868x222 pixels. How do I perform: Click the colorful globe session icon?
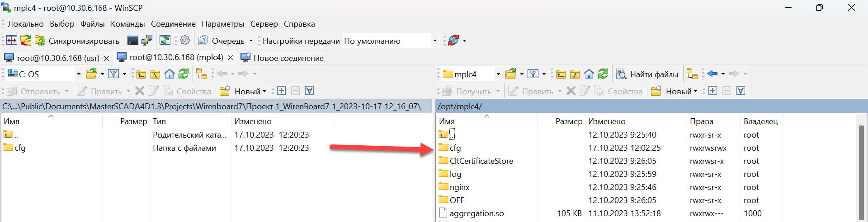click(x=453, y=41)
